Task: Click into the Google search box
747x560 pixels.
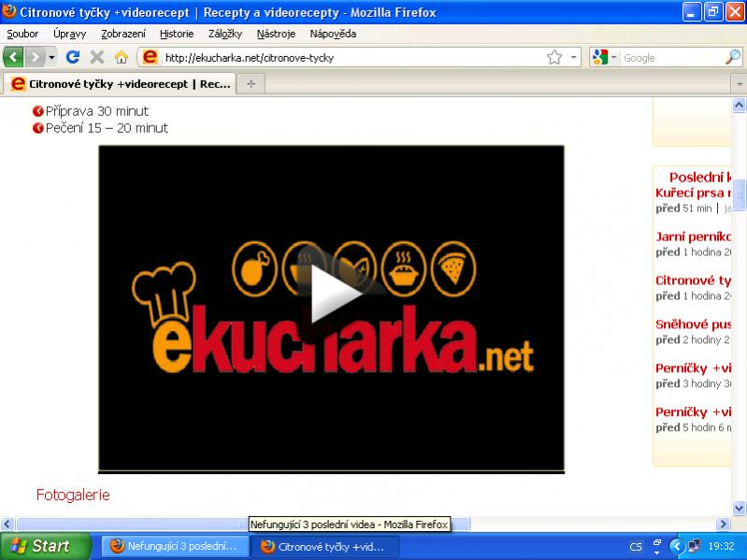Action: (x=671, y=58)
